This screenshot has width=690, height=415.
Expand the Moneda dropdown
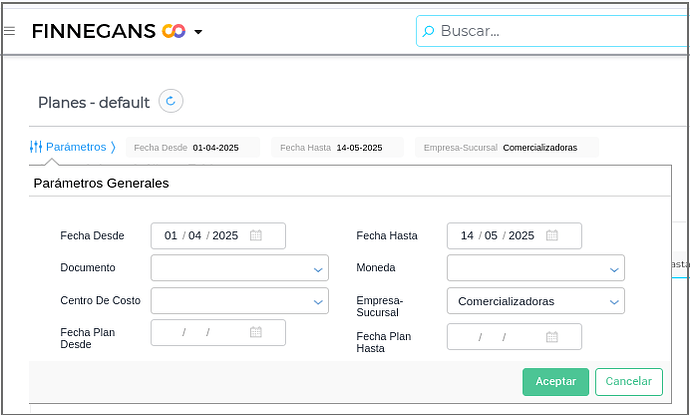point(614,269)
